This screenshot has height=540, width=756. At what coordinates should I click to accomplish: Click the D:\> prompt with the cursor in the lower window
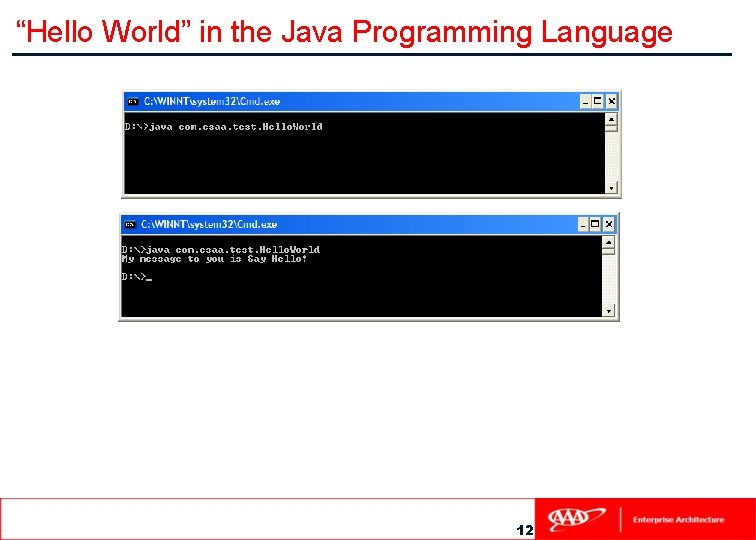[x=136, y=277]
